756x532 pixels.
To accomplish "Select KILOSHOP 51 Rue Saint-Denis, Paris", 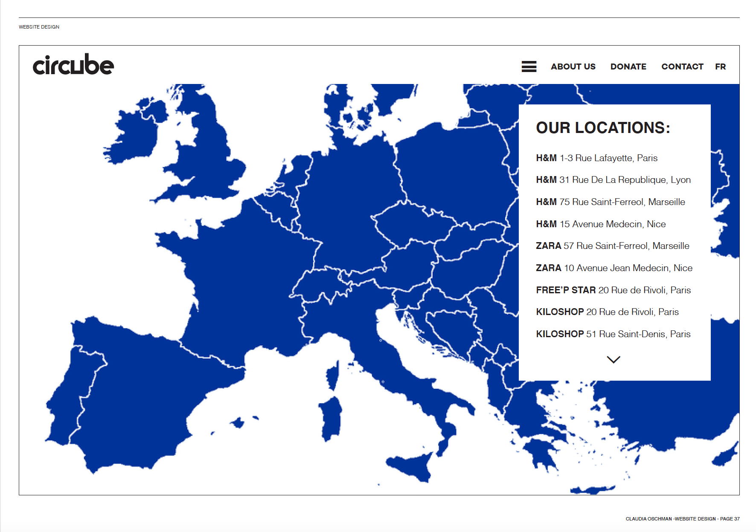I will [x=614, y=334].
